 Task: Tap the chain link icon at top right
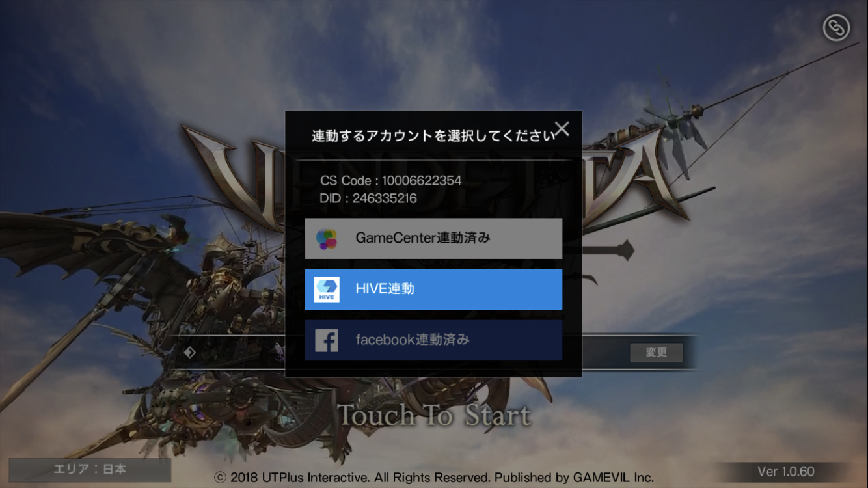836,28
